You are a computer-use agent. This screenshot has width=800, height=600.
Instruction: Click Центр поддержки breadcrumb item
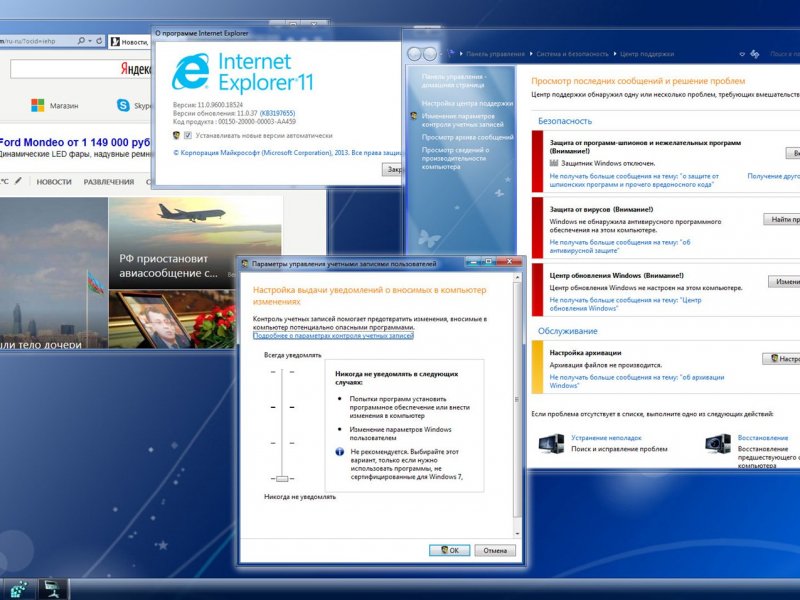646,54
